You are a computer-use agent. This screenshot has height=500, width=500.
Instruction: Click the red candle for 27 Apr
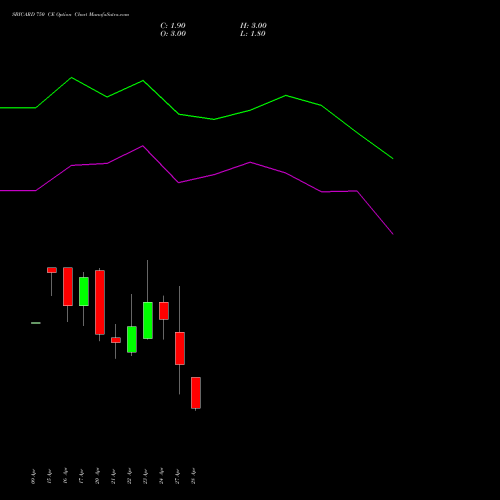[180, 348]
